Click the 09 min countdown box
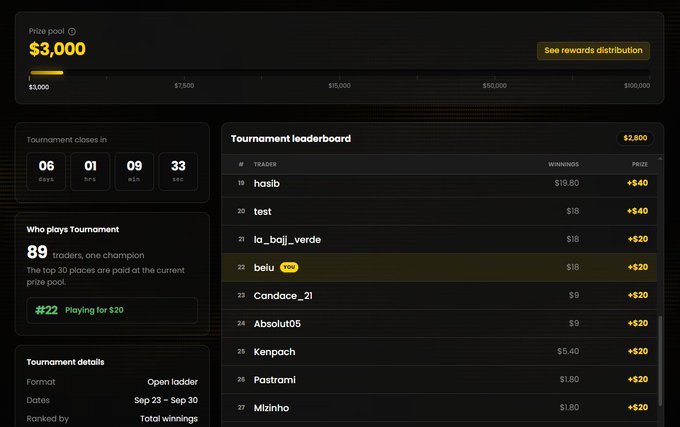This screenshot has width=680, height=427. [x=134, y=171]
